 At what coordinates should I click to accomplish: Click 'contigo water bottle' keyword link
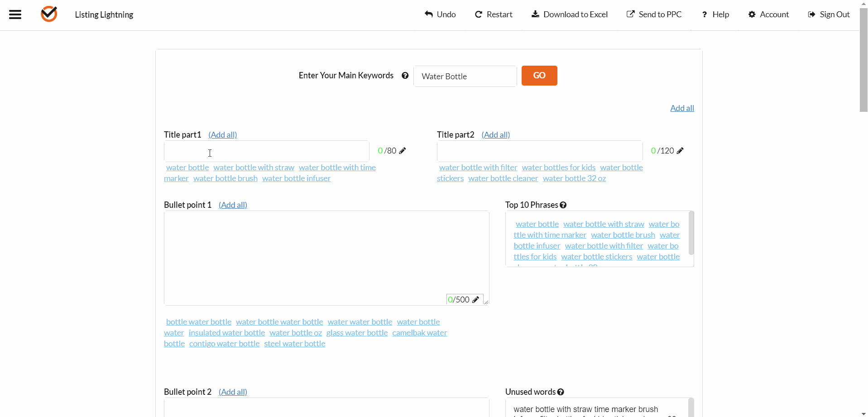pos(225,344)
